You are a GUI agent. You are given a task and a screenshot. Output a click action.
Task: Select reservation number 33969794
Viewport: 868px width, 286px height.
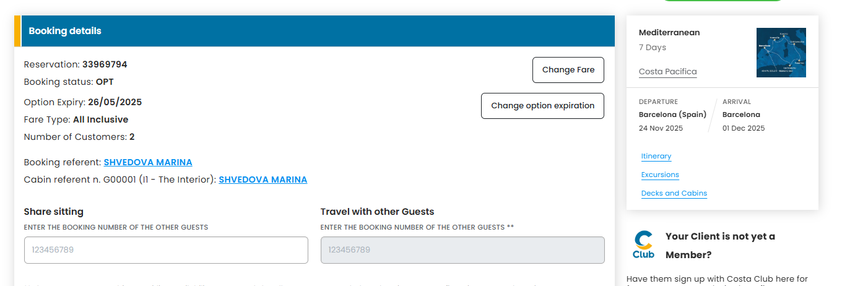(105, 64)
